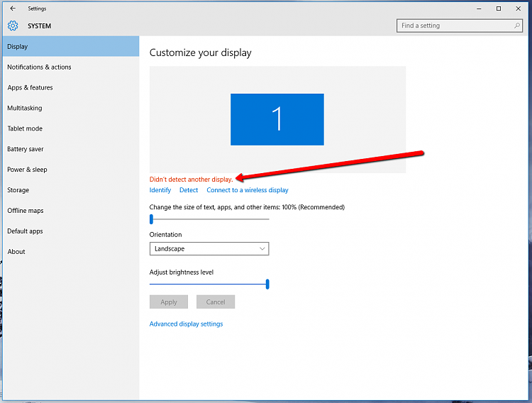Open Offline maps settings
Image resolution: width=532 pixels, height=403 pixels.
(71, 211)
